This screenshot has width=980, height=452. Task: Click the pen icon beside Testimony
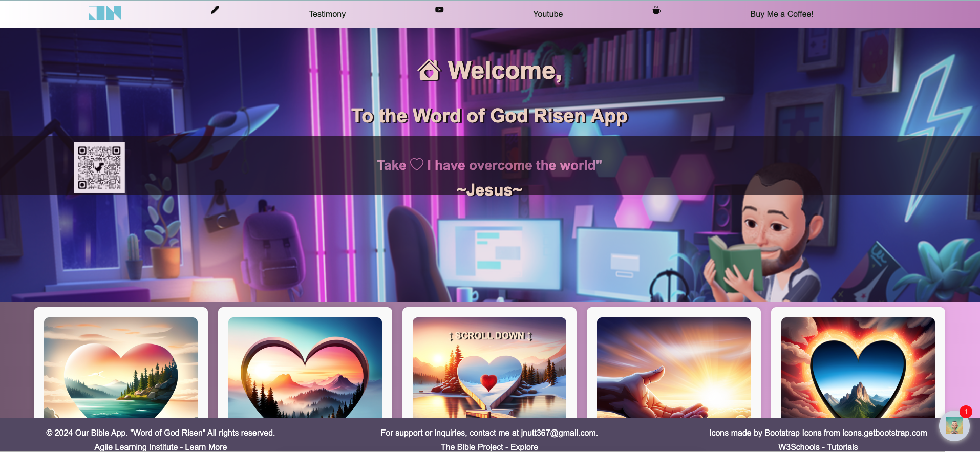tap(215, 10)
